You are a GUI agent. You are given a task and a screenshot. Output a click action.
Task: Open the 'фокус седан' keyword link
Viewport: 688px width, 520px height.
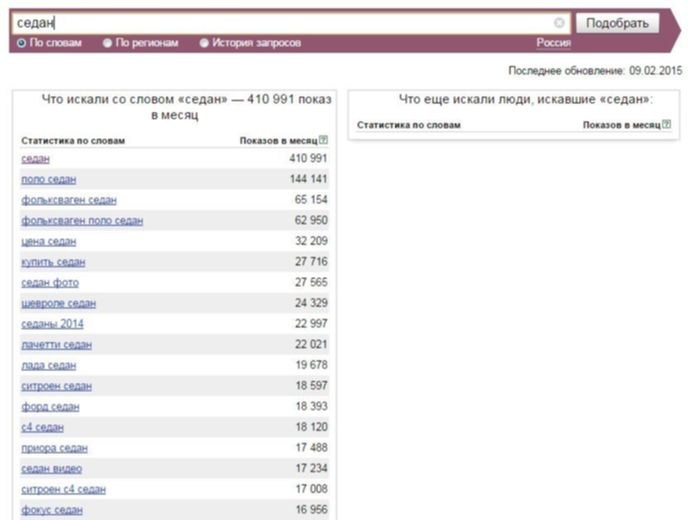pyautogui.click(x=52, y=509)
